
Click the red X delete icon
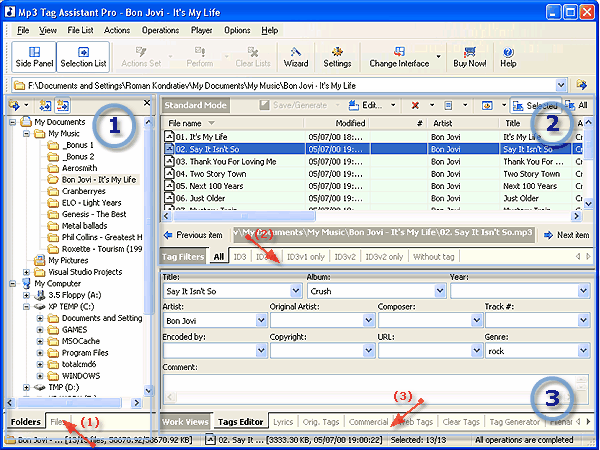point(415,105)
